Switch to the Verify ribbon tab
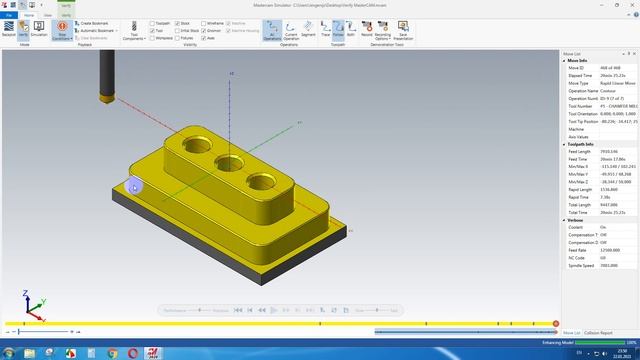This screenshot has height=360, width=640. (x=66, y=15)
